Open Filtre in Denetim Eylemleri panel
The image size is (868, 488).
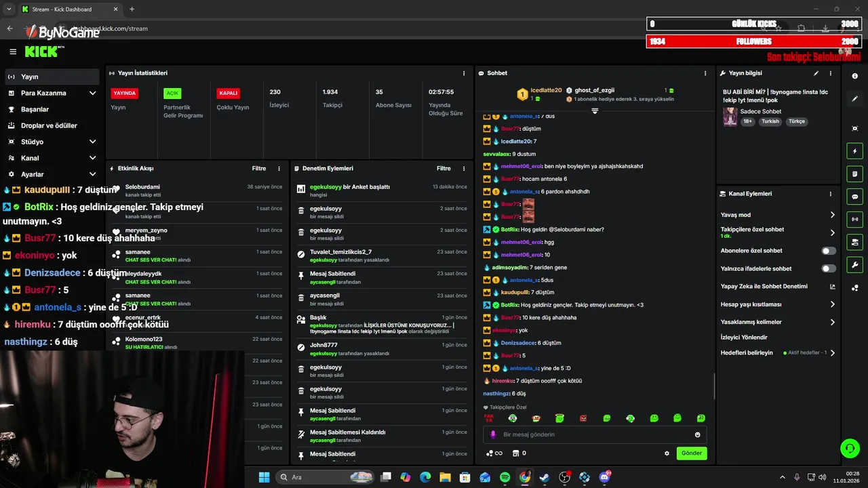pos(443,168)
